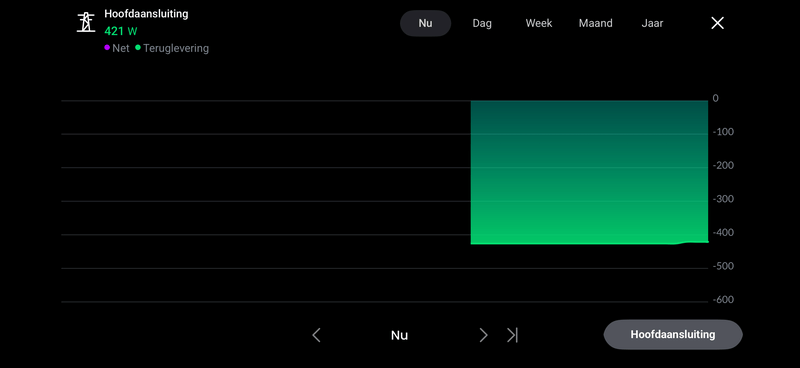Open the Maand tab

click(595, 23)
